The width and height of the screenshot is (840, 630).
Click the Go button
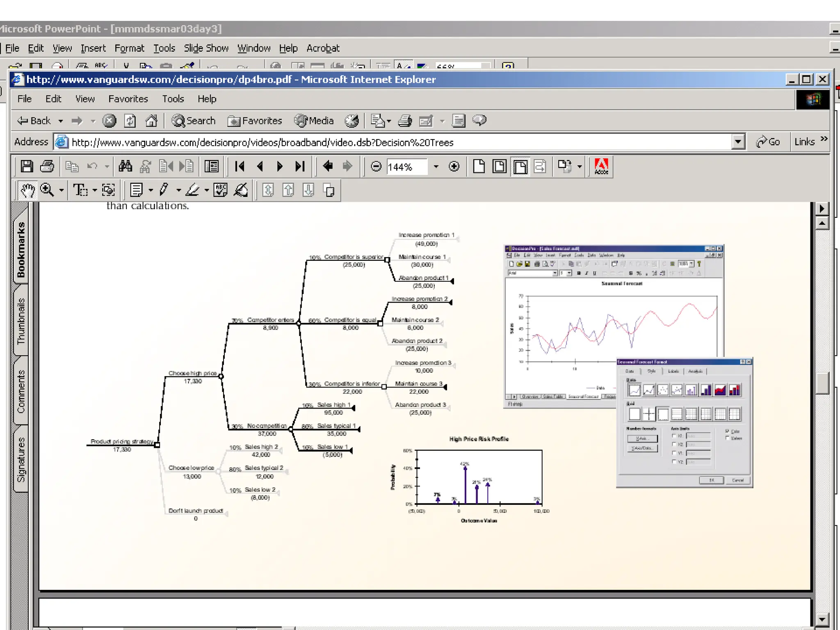pos(768,142)
